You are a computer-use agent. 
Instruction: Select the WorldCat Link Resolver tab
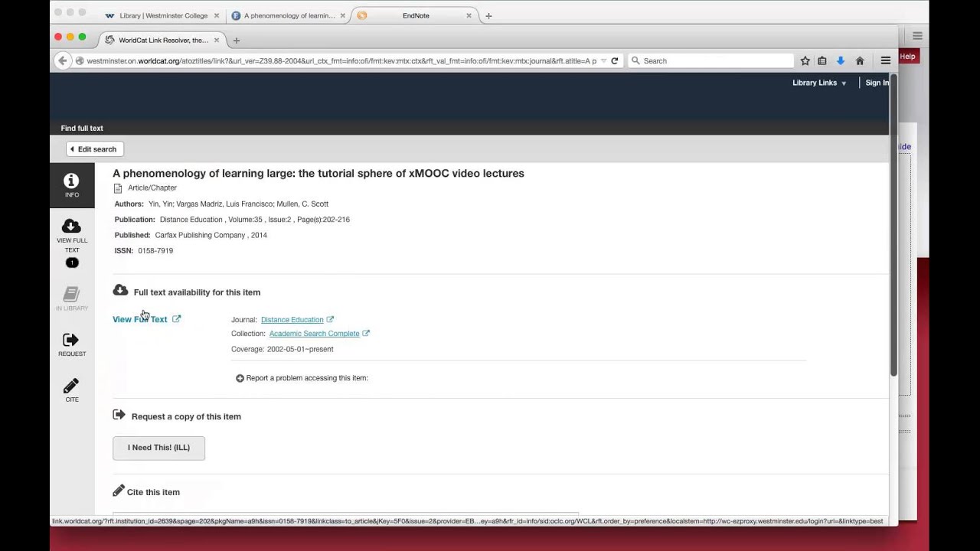pos(162,40)
